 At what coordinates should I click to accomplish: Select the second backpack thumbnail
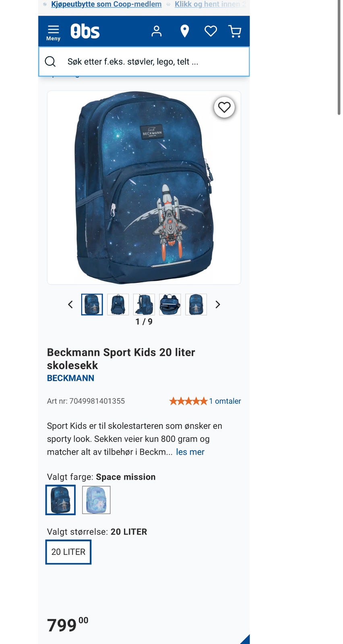point(118,304)
